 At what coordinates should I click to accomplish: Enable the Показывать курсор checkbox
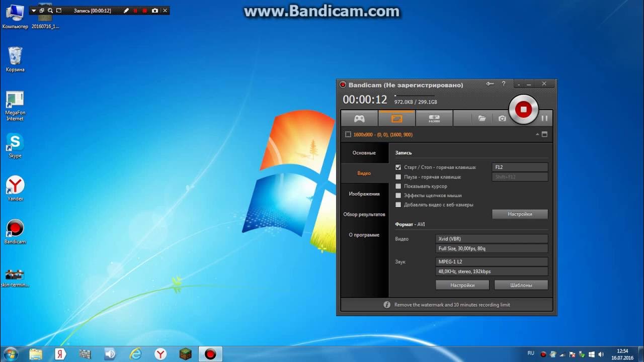(398, 186)
